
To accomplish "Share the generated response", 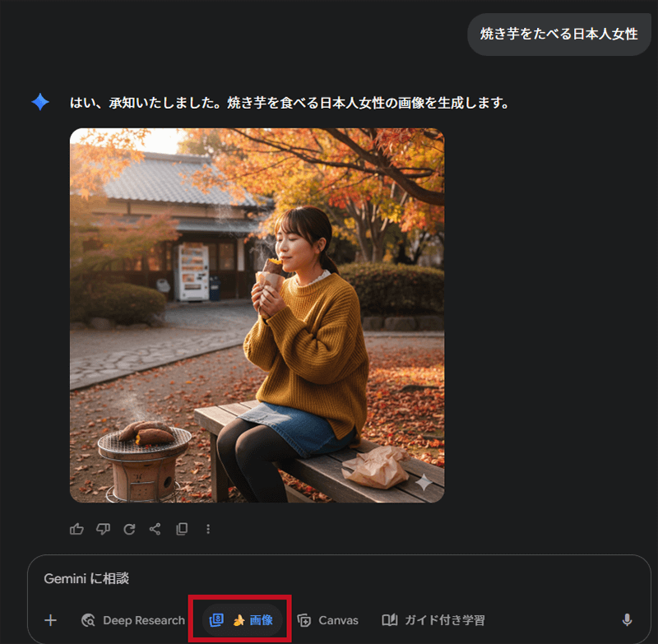I will [155, 529].
